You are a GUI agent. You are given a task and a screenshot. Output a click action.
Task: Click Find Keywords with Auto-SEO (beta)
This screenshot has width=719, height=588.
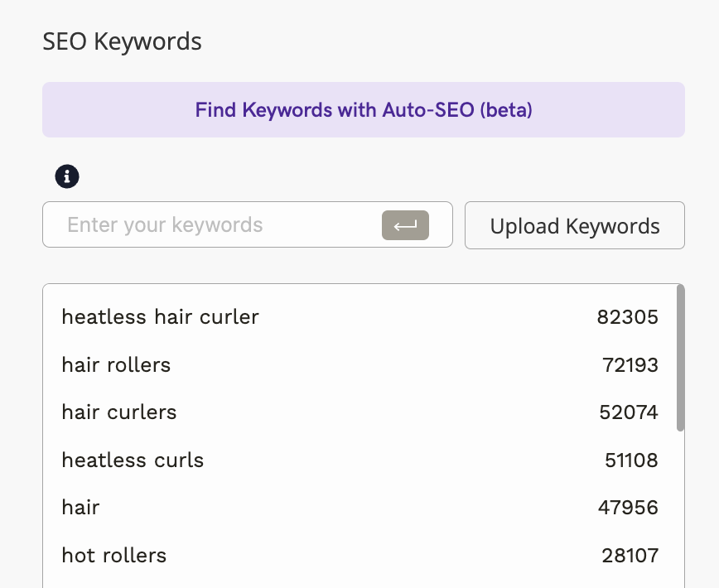pos(364,109)
